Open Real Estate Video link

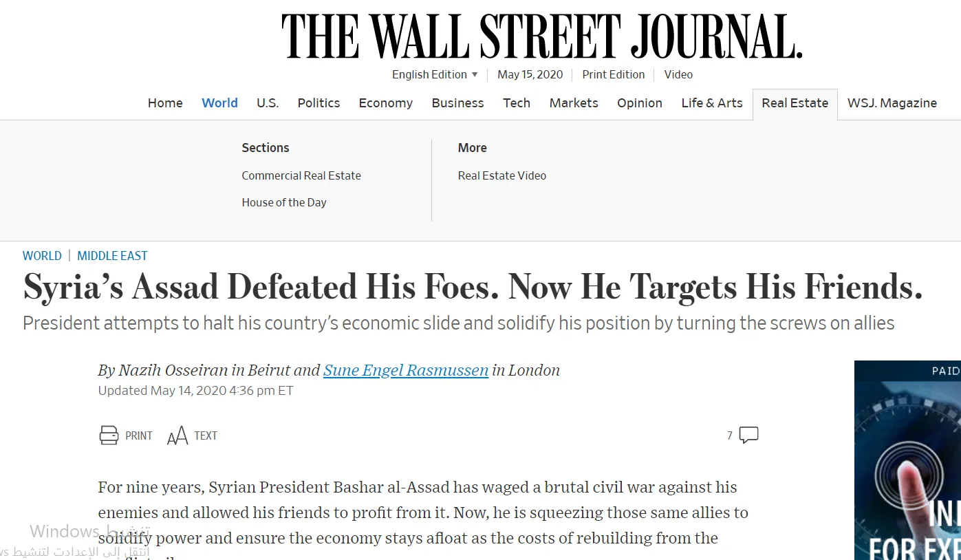click(502, 175)
